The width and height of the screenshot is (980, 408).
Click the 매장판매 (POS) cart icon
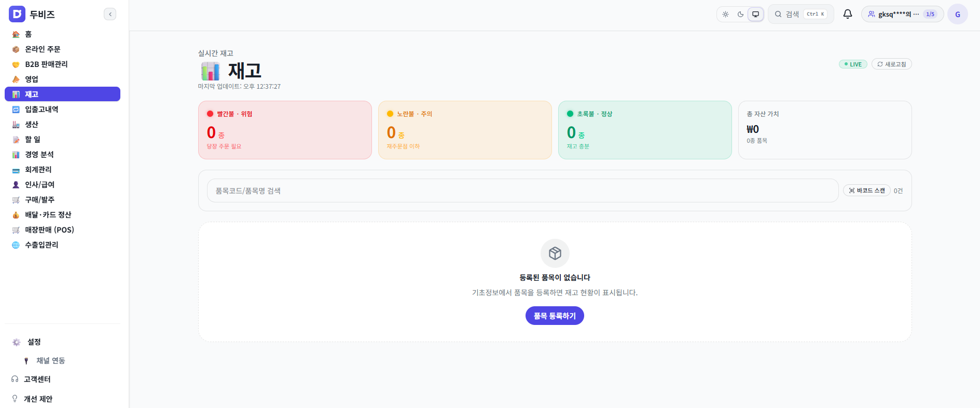(16, 230)
